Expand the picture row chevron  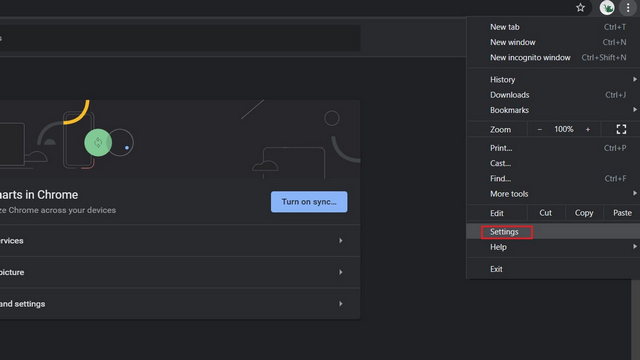340,272
